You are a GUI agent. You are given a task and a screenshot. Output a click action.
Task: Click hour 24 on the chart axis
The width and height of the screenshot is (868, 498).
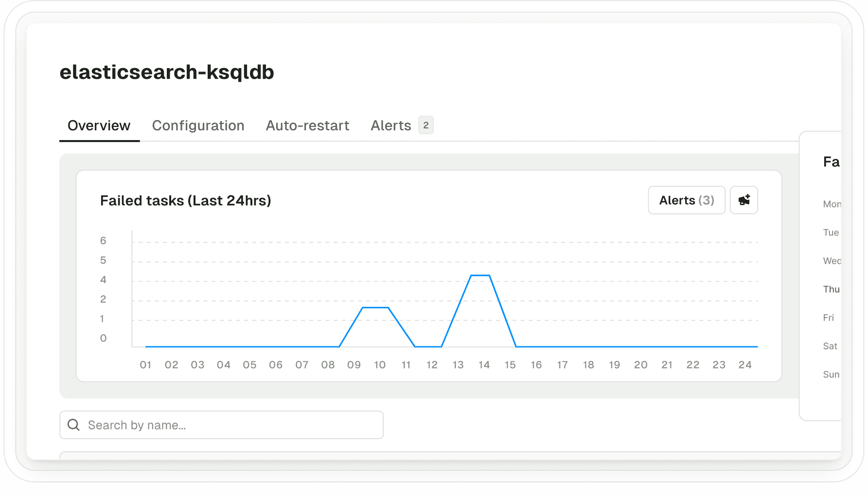point(745,365)
